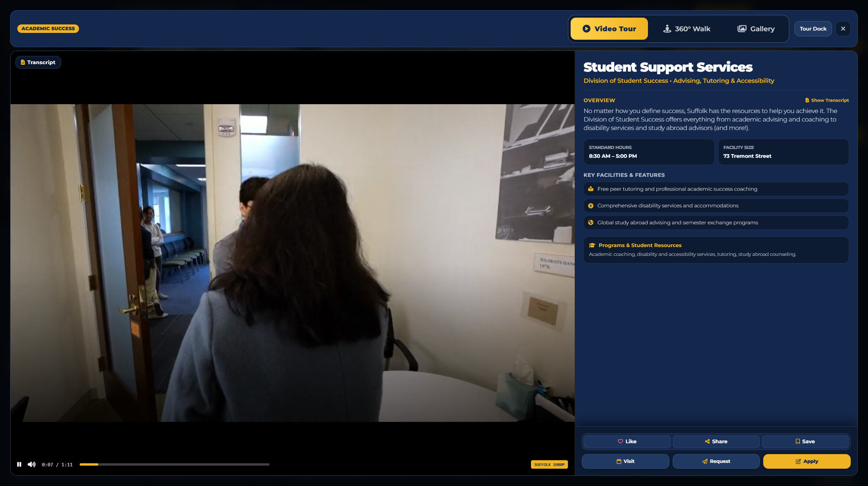Seek along the video progress bar

tap(174, 464)
